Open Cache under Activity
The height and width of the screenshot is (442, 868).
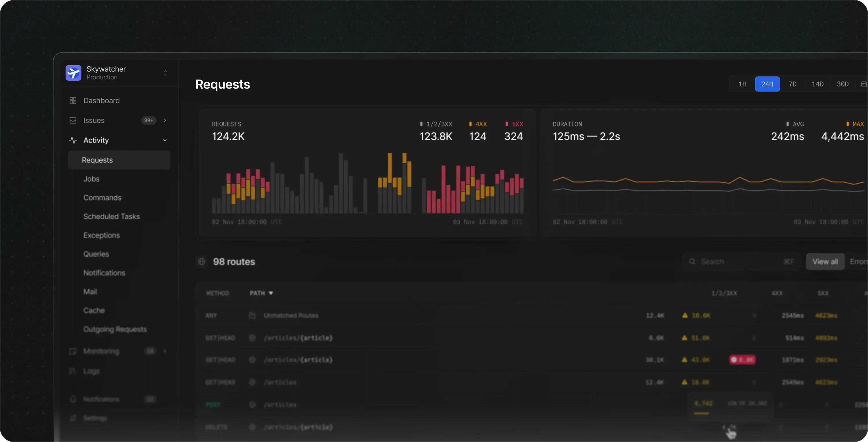(x=94, y=310)
